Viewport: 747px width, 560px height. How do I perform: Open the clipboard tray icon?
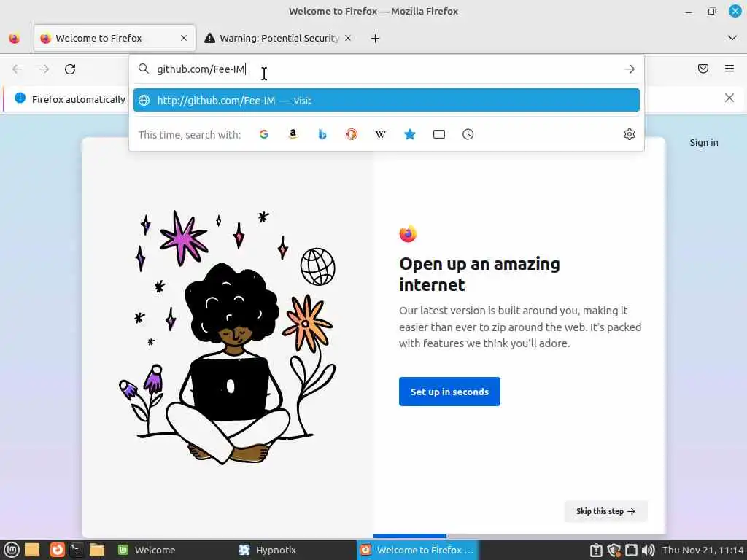[596, 550]
